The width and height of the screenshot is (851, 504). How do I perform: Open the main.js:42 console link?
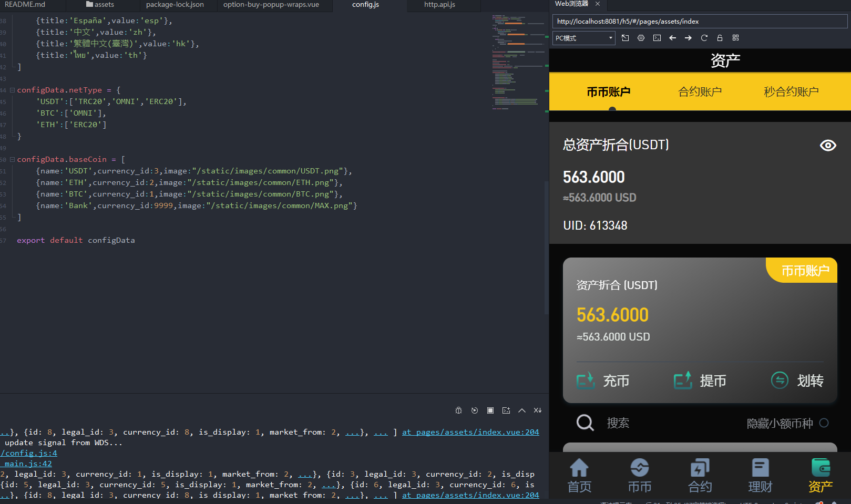26,464
